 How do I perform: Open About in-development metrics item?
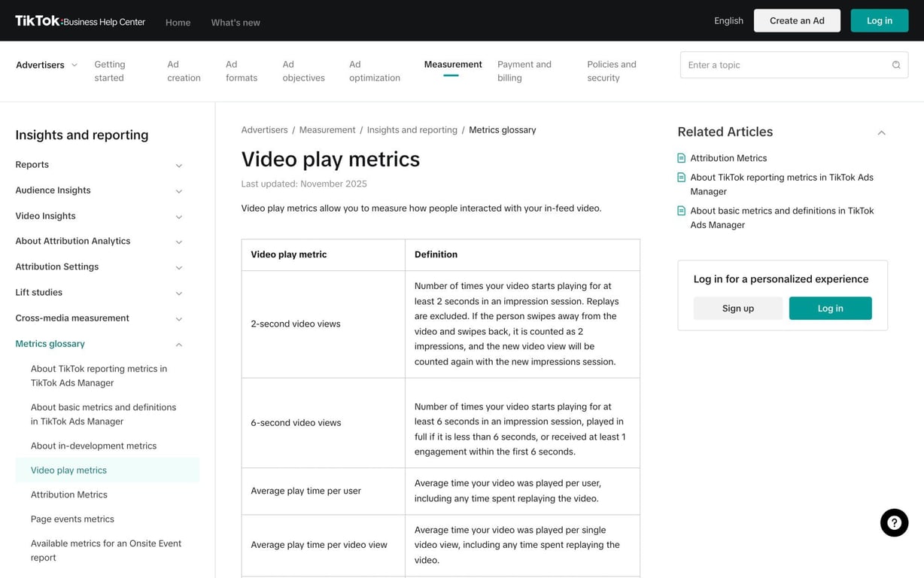(x=94, y=446)
